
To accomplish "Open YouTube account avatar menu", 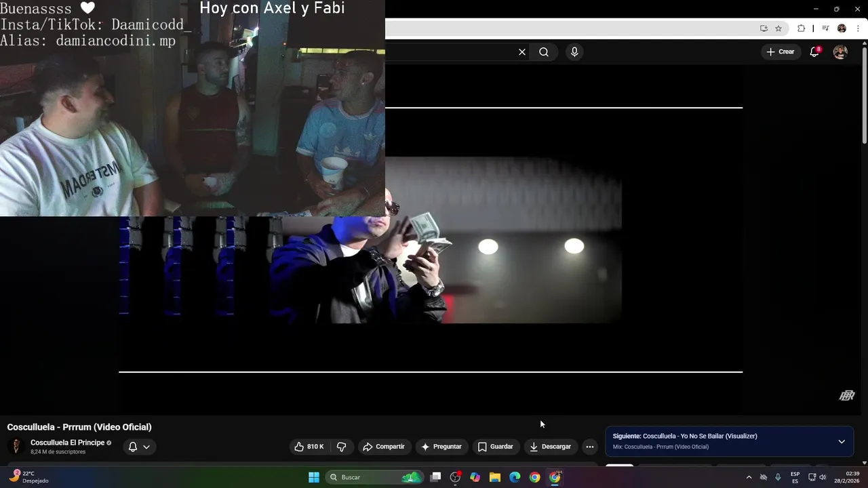I will [840, 52].
